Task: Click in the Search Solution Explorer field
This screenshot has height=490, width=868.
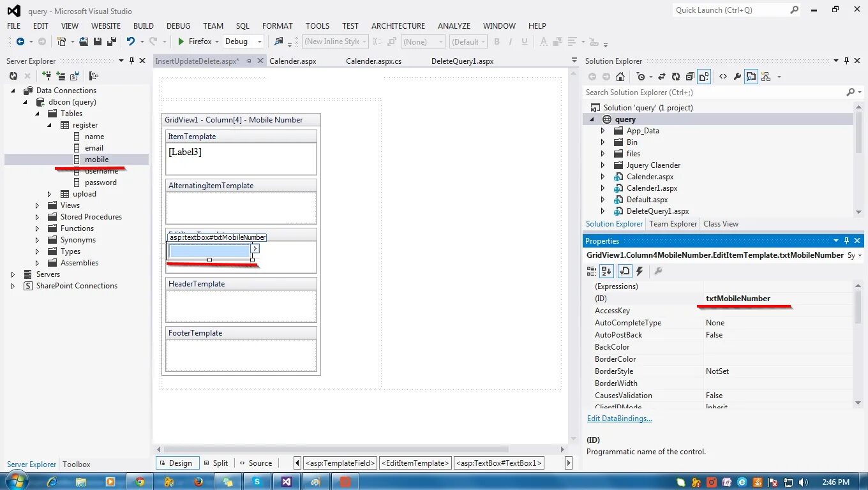Action: tap(714, 93)
